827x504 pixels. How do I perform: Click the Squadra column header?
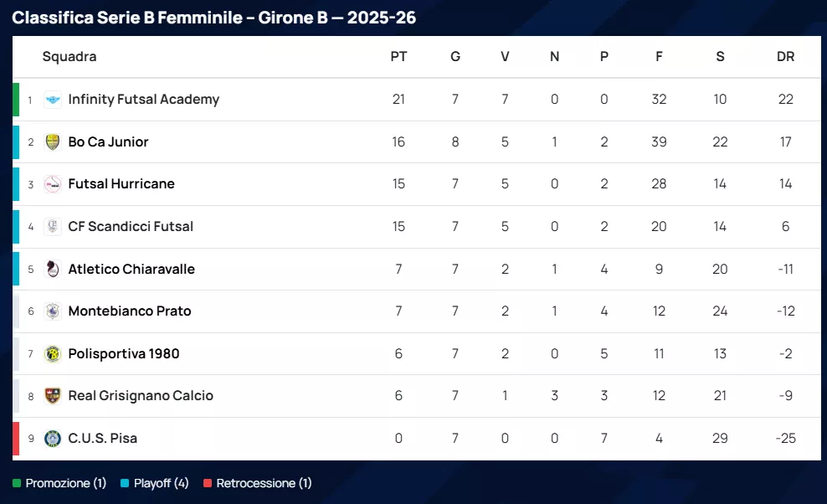tap(69, 57)
